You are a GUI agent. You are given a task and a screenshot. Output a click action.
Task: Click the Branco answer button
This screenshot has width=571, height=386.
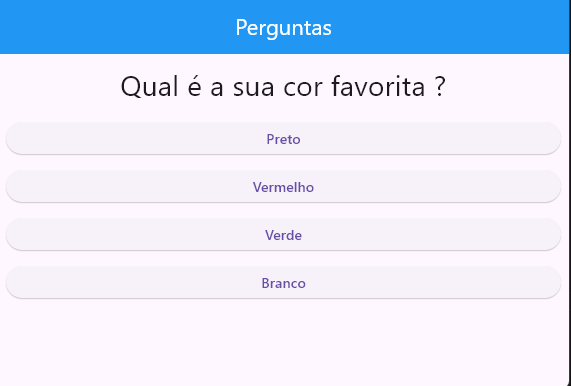[x=283, y=283]
